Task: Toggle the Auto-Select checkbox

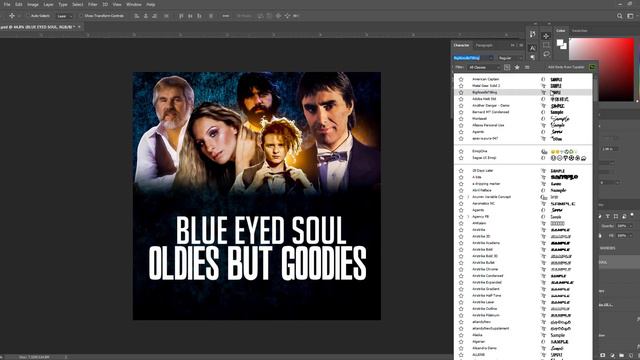Action: (x=29, y=16)
